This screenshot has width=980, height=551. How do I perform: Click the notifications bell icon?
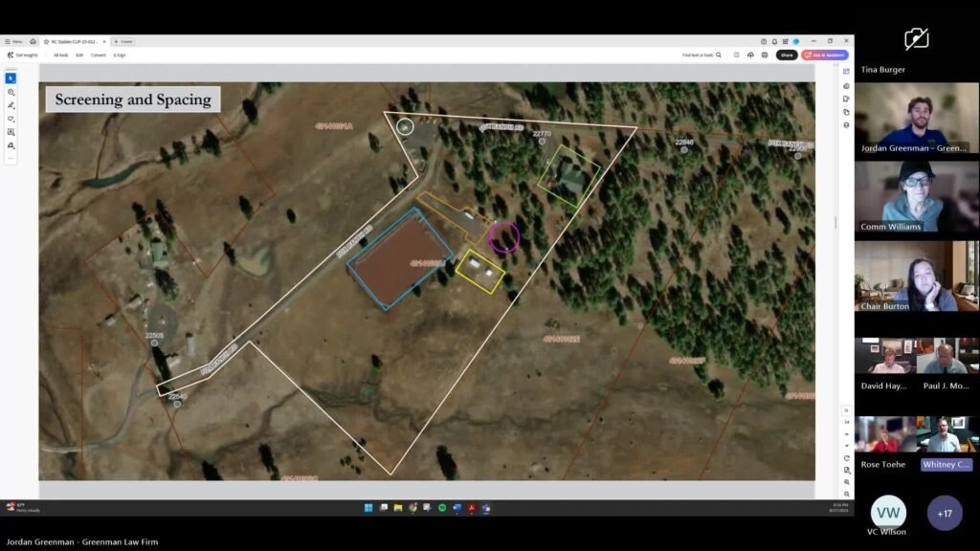[x=774, y=41]
